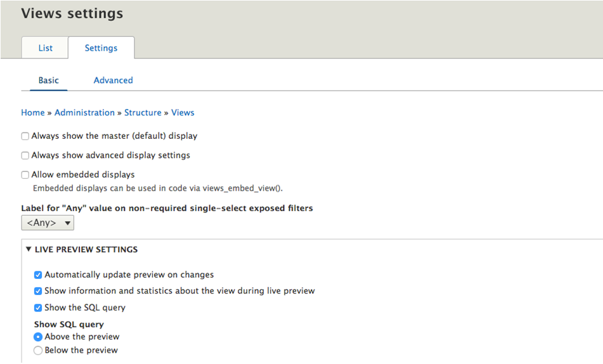
Task: Click the Live Preview Settings heading
Action: 86,250
